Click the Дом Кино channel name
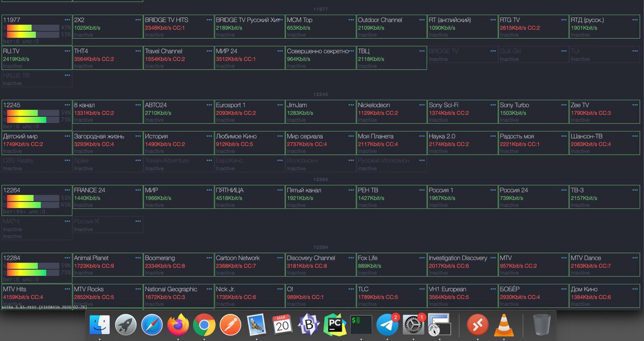644x341 pixels. coord(584,289)
